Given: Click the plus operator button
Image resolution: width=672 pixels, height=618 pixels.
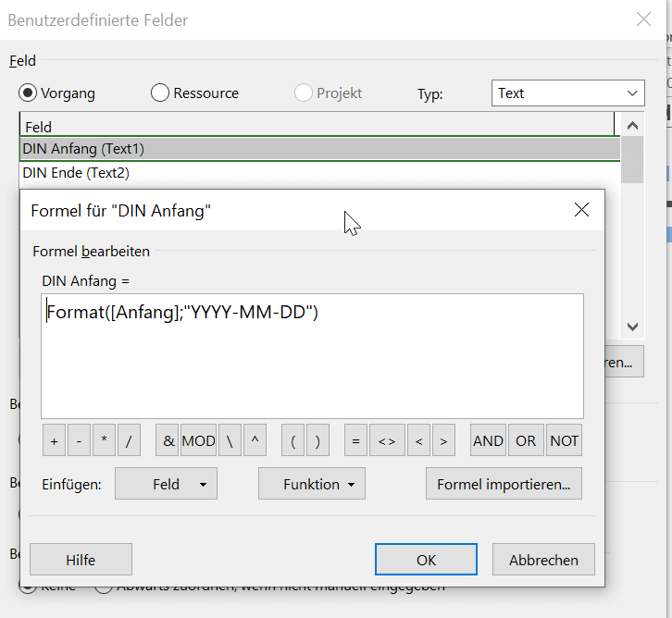Looking at the screenshot, I should pos(54,441).
